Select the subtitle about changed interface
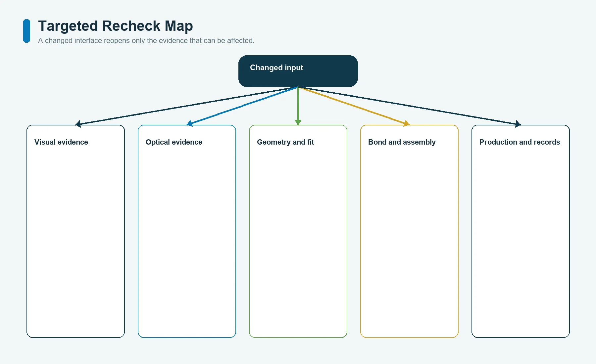The height and width of the screenshot is (364, 596). click(146, 41)
